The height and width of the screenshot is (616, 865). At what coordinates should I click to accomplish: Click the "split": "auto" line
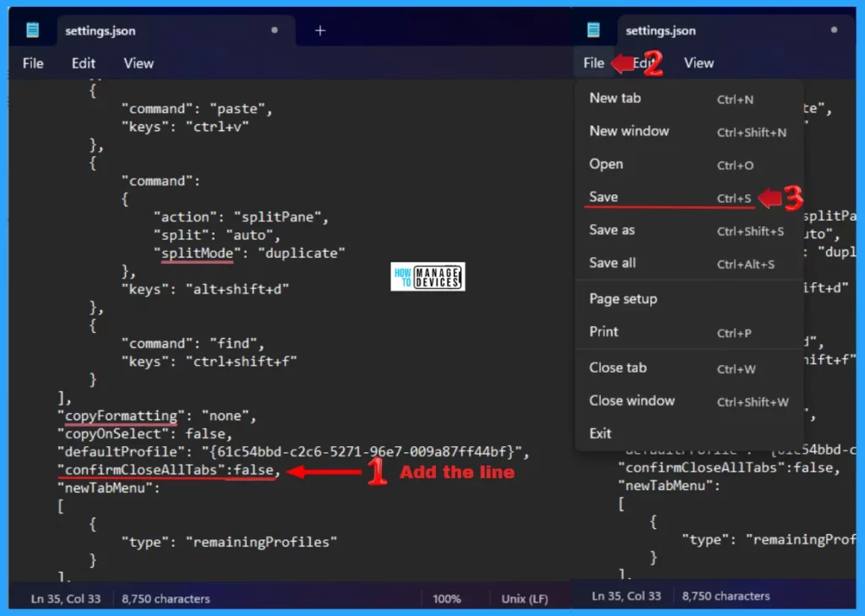(217, 235)
